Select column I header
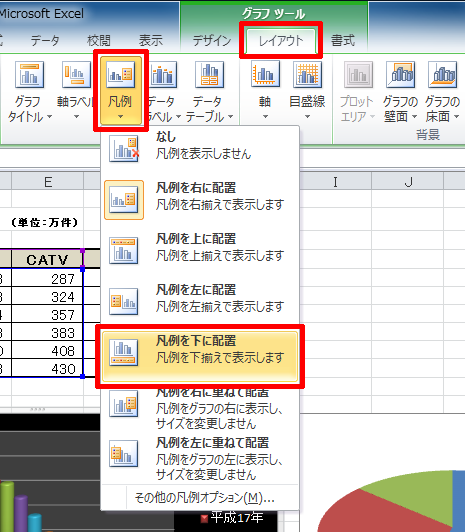The height and width of the screenshot is (532, 465). pos(335,182)
